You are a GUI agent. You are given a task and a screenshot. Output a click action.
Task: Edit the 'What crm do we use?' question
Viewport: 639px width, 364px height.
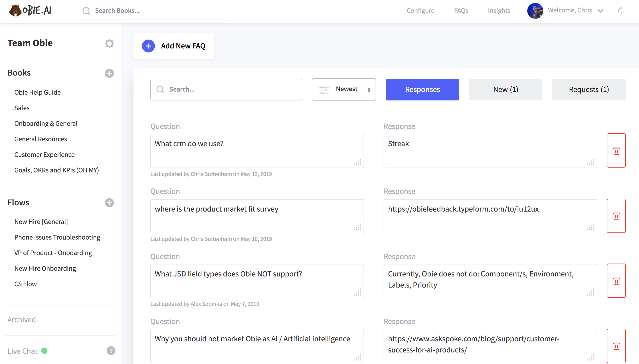pos(257,151)
